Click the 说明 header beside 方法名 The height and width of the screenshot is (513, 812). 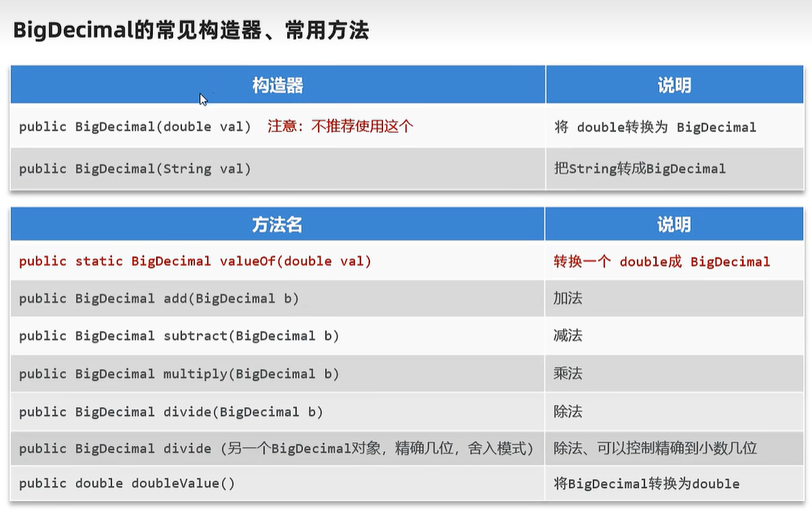coord(674,225)
